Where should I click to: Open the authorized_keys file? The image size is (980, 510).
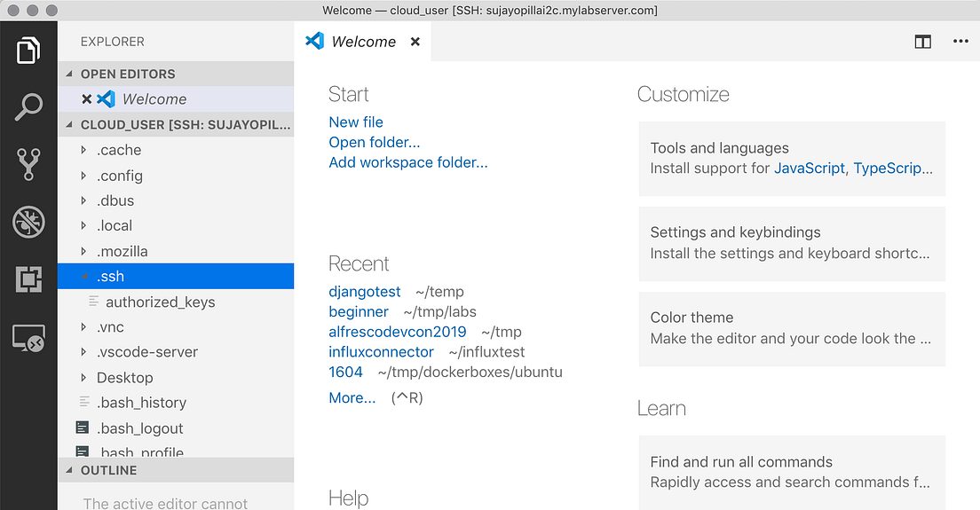pyautogui.click(x=176, y=302)
